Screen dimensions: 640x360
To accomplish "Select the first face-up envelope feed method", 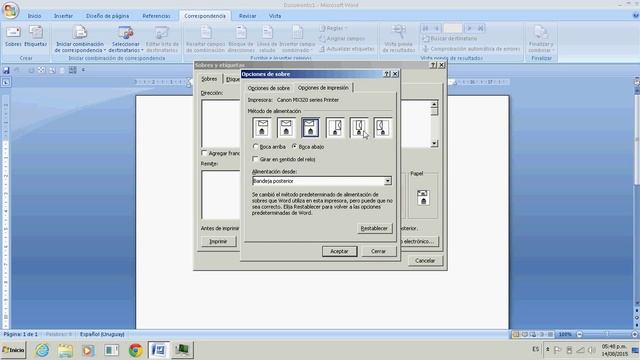I will pos(262,128).
